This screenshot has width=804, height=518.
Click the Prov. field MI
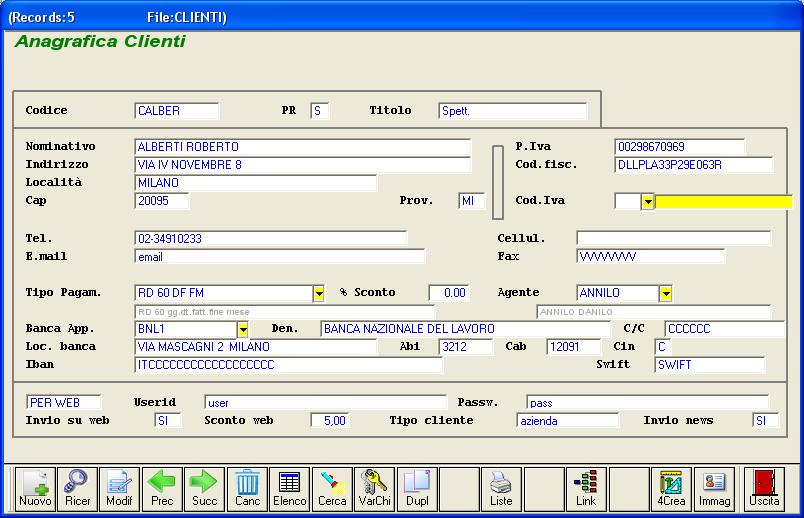click(472, 201)
